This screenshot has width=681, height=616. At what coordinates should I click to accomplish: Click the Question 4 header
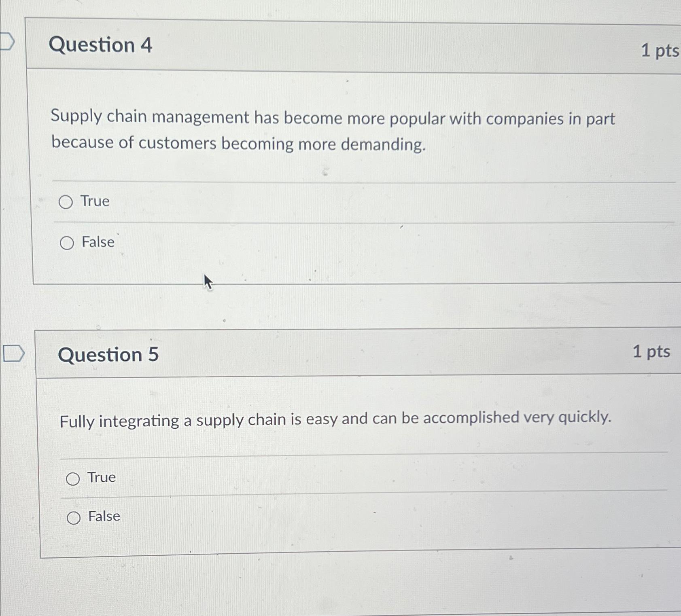click(101, 45)
